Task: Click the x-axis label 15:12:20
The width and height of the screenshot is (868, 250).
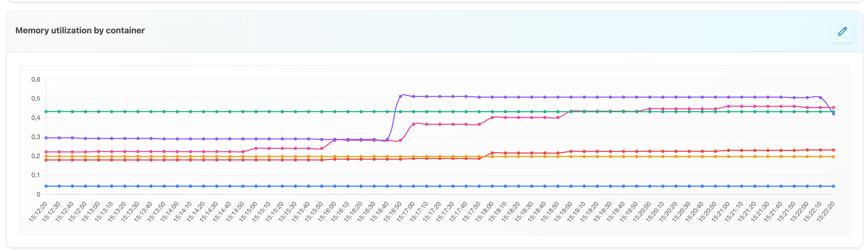Action: pos(38,212)
